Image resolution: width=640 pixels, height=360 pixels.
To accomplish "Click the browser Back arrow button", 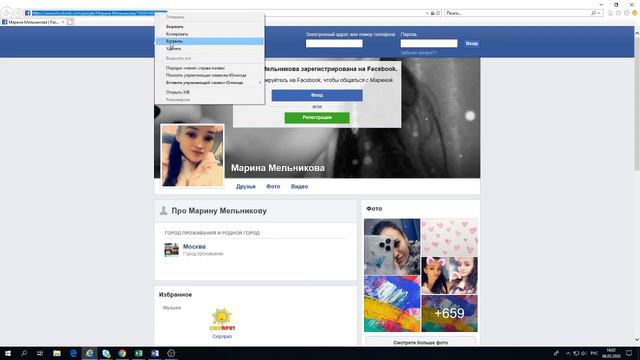I will pos(7,13).
